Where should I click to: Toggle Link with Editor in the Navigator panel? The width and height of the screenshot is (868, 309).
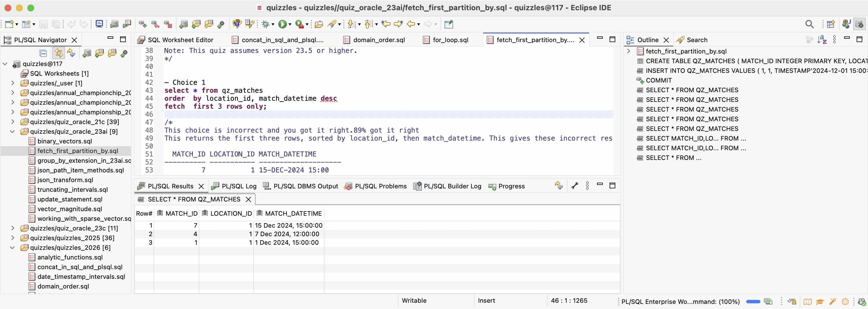click(x=58, y=53)
